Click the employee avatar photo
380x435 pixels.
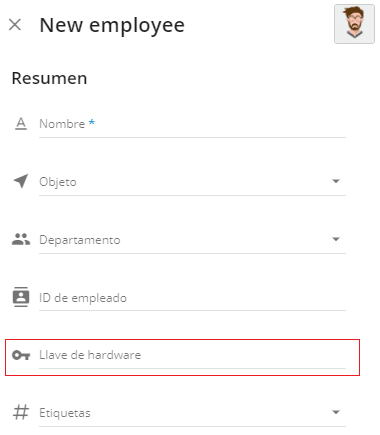click(x=354, y=24)
